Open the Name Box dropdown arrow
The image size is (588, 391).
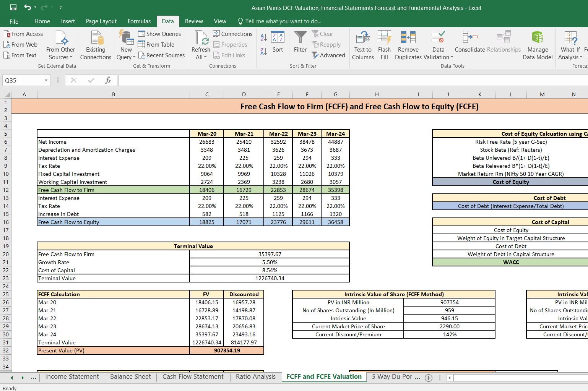coord(46,80)
